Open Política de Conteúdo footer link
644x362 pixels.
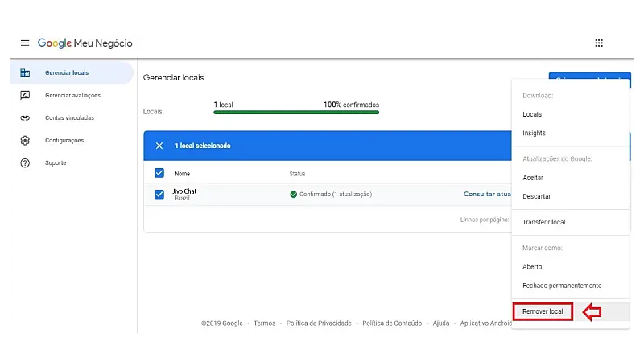pos(392,323)
